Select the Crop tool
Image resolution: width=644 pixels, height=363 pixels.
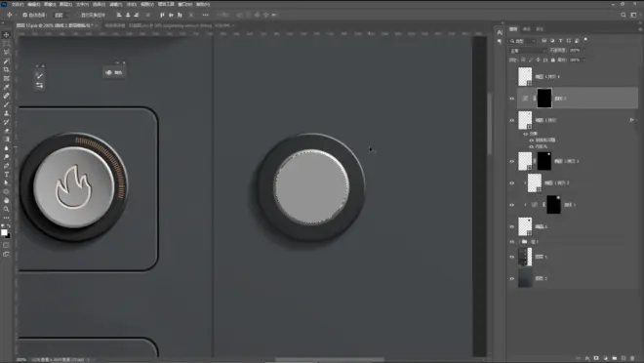[6, 69]
